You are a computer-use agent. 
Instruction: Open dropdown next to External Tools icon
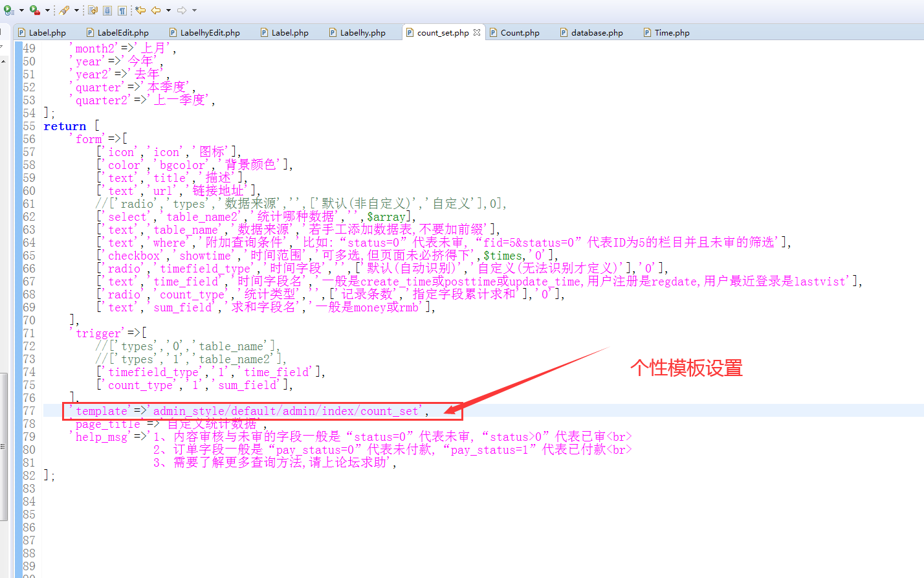pos(47,10)
